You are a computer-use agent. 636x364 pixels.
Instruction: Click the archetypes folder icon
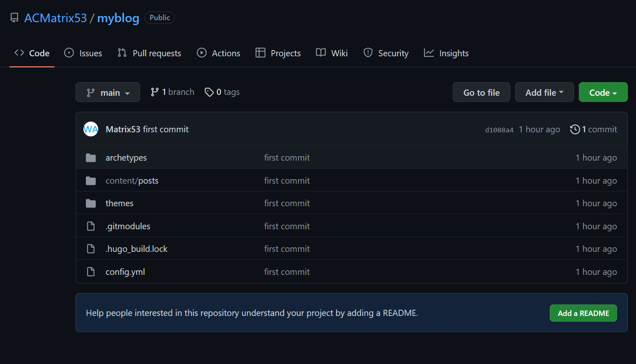coord(91,158)
